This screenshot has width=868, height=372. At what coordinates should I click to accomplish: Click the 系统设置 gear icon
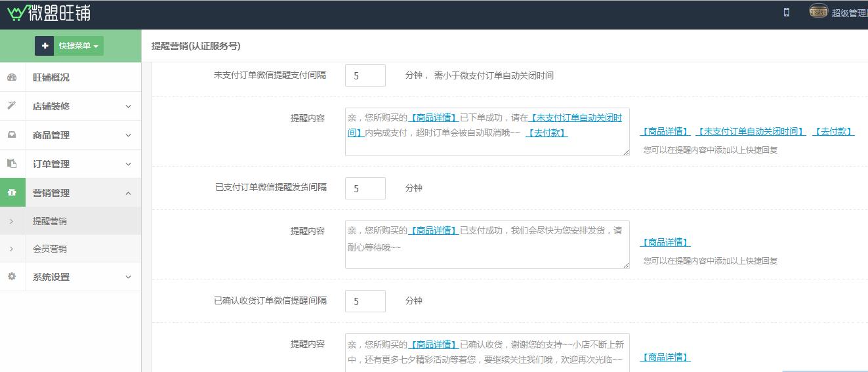pos(12,277)
